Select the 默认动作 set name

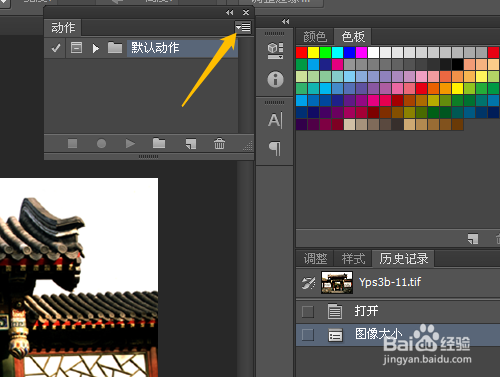[x=155, y=48]
